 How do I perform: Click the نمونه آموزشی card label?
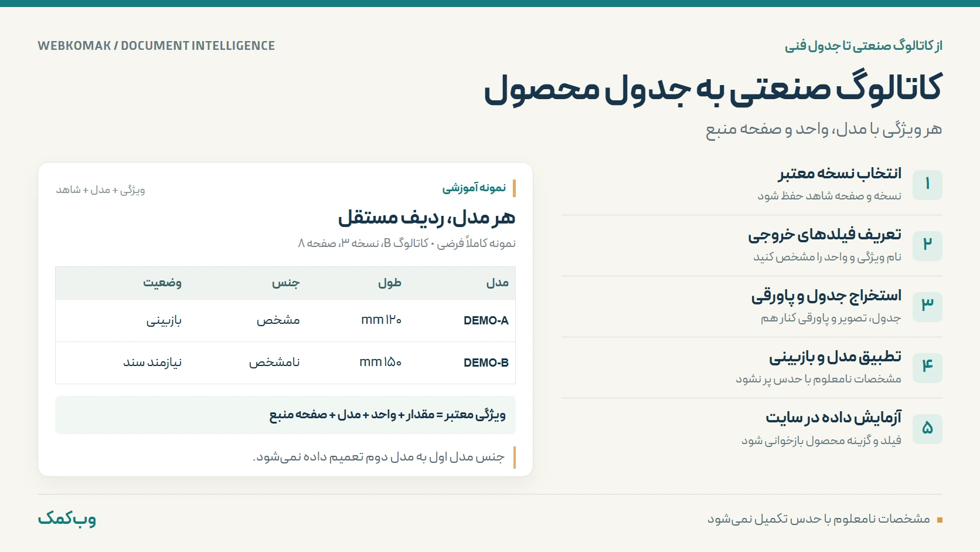coord(474,188)
